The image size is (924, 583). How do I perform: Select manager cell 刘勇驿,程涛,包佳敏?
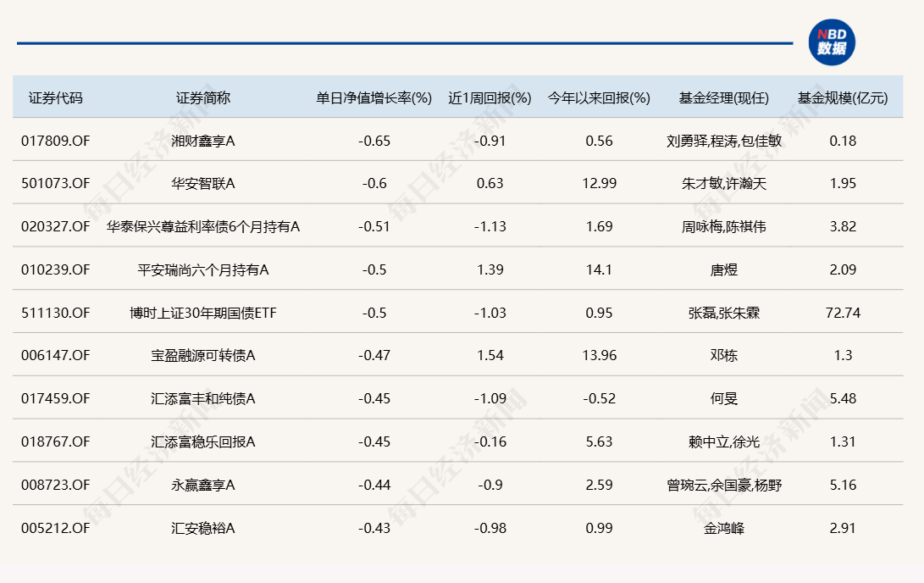click(723, 141)
